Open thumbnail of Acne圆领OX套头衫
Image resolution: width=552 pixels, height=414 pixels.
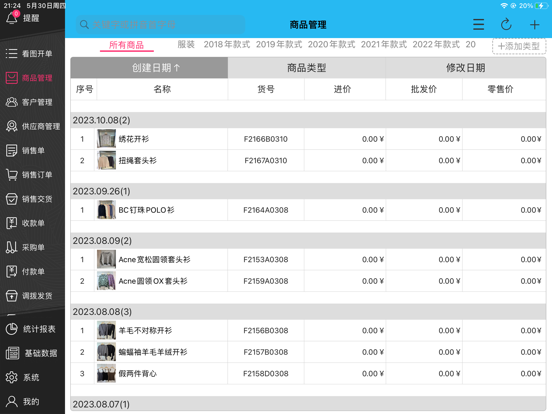click(106, 281)
